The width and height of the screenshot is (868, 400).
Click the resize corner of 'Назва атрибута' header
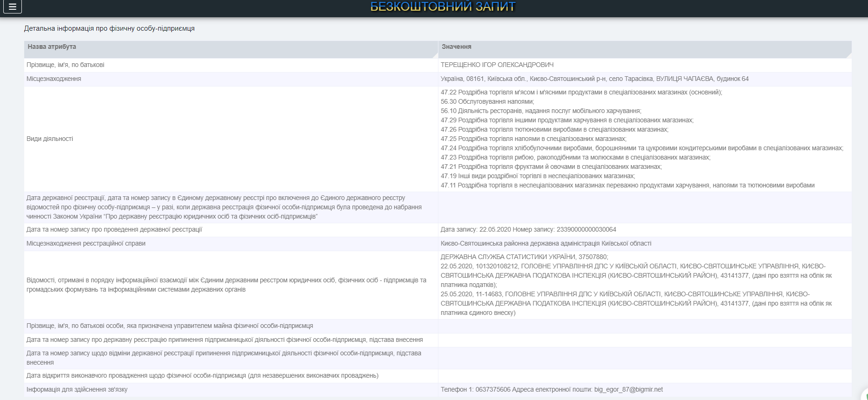pyautogui.click(x=435, y=55)
